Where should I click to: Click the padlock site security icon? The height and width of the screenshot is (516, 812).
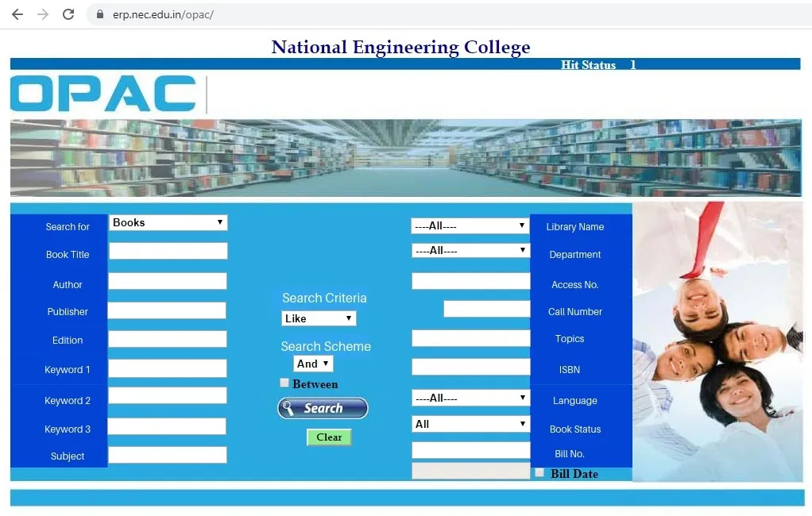100,14
